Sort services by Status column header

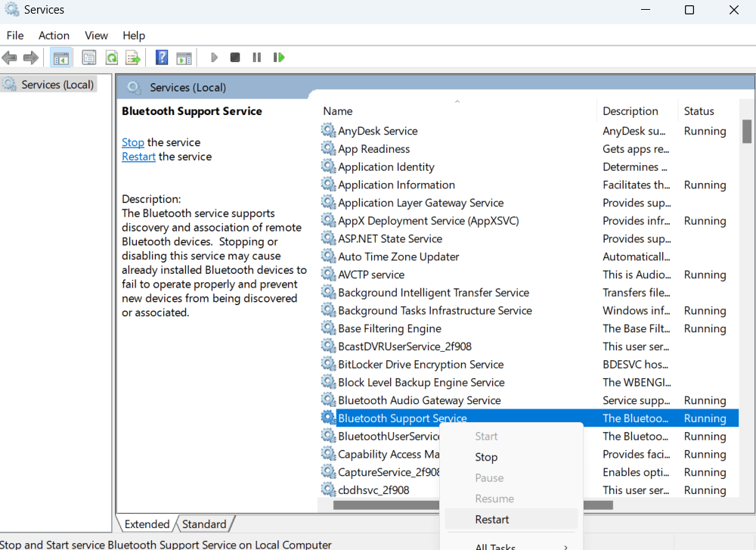tap(699, 111)
